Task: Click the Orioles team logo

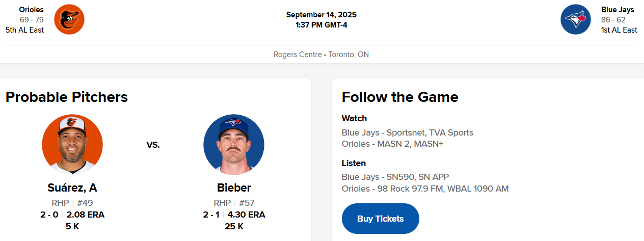Action: (69, 19)
